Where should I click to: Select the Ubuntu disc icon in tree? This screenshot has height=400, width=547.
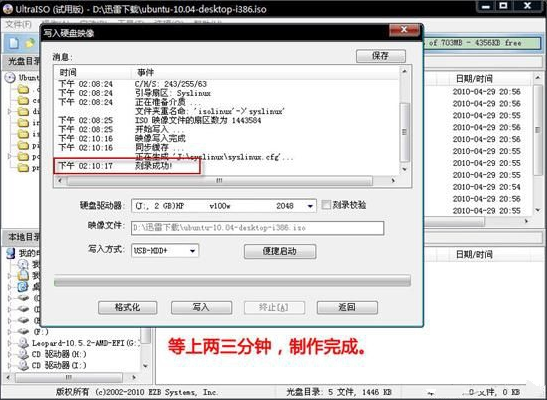pos(10,77)
